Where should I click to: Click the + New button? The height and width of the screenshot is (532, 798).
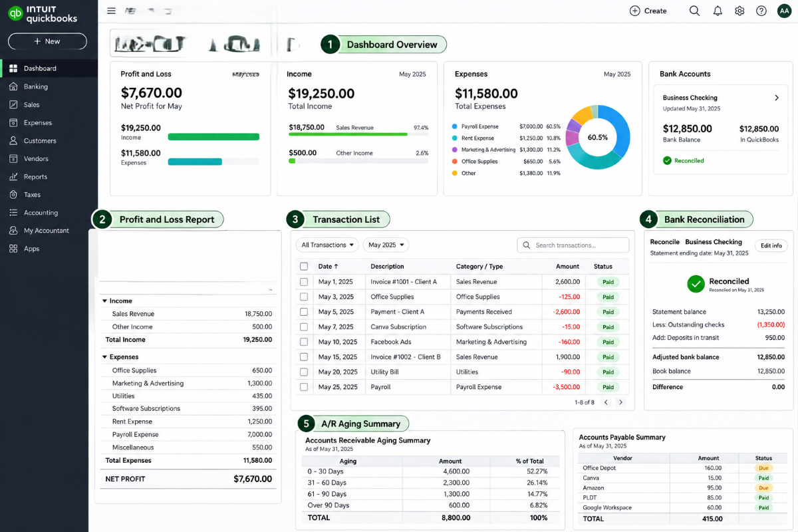pos(47,41)
